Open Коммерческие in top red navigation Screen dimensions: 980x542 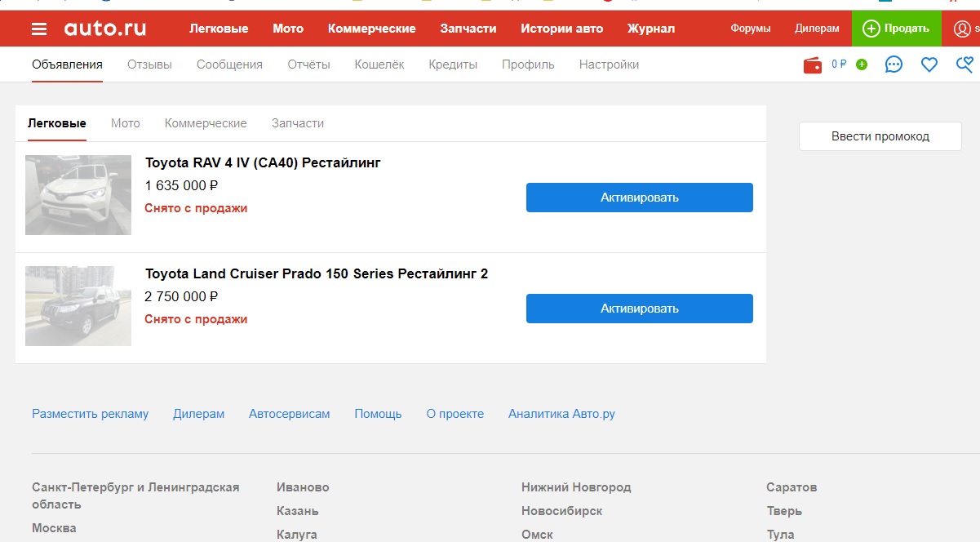372,29
